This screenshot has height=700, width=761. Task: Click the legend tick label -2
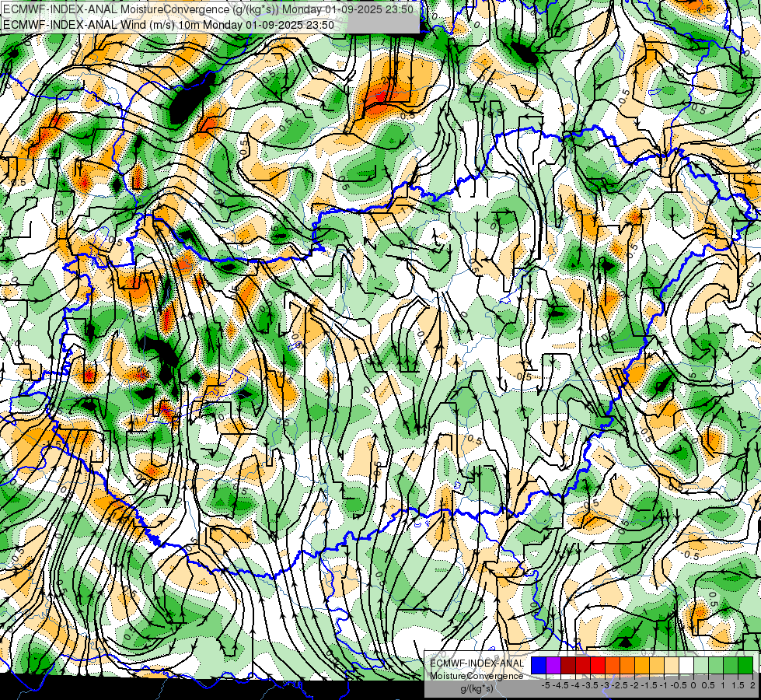[x=634, y=685]
